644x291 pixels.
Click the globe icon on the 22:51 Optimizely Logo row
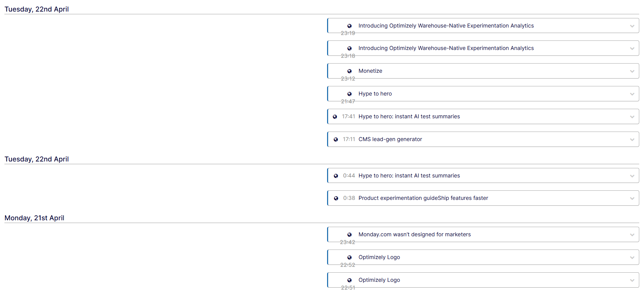(x=349, y=280)
